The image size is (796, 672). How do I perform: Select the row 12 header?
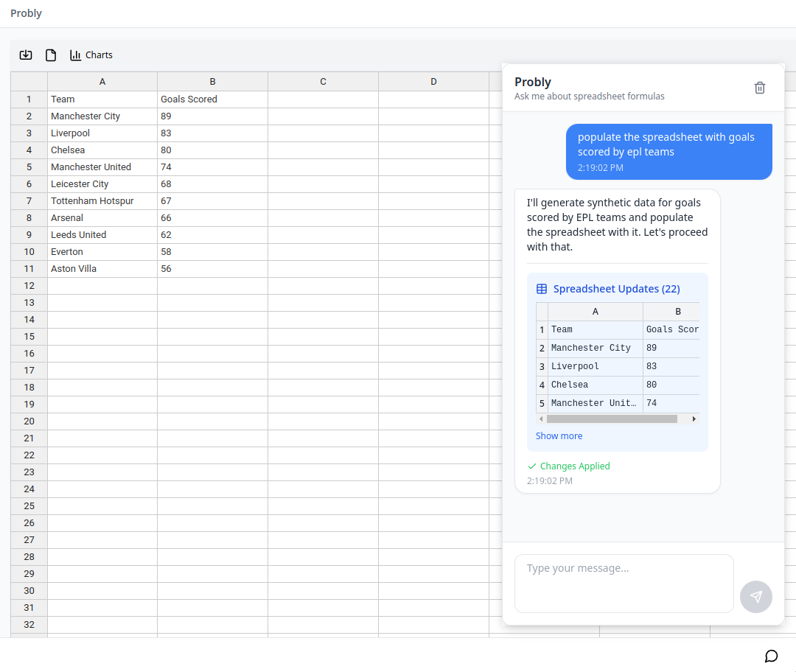point(29,286)
